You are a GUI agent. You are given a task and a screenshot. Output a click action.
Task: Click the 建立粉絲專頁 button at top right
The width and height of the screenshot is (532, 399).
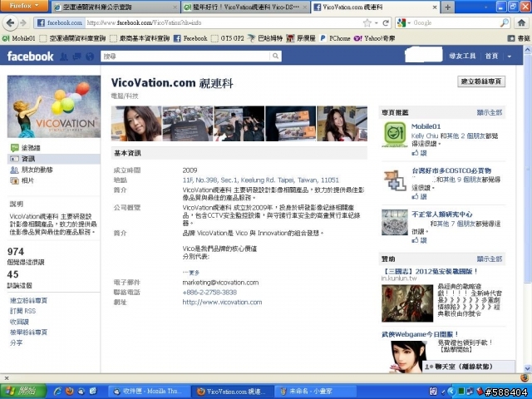click(x=481, y=81)
